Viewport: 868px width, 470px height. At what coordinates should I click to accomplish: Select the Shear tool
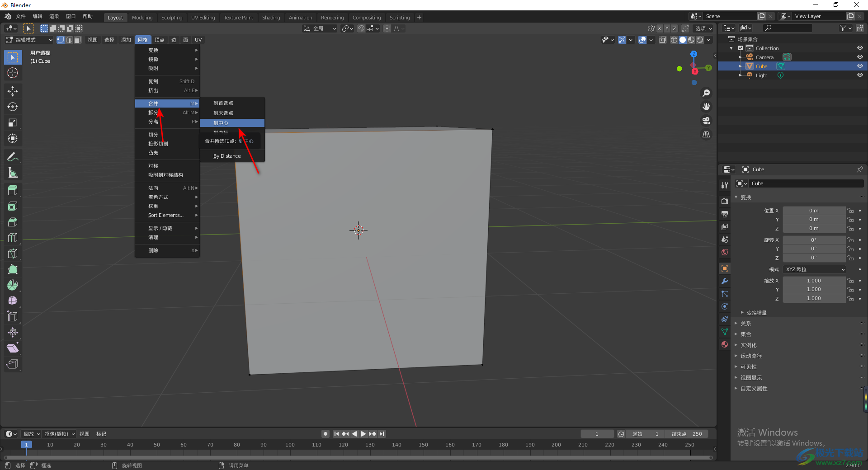tap(13, 348)
